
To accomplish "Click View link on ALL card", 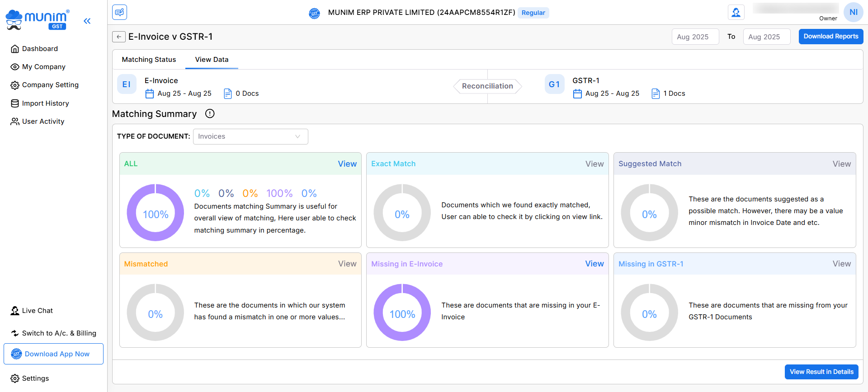I will coord(347,164).
